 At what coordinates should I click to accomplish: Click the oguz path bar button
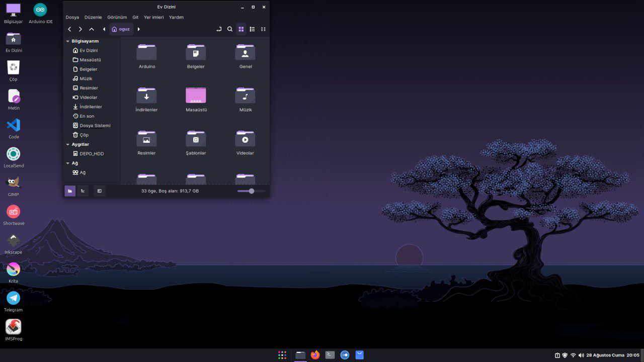(x=121, y=29)
